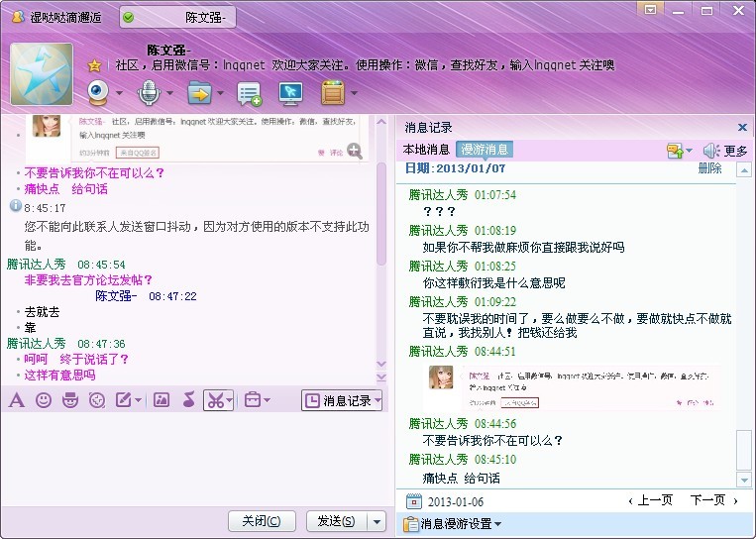The image size is (756, 539).
Task: Open the toolbox briefcase icon
Action: 253,399
